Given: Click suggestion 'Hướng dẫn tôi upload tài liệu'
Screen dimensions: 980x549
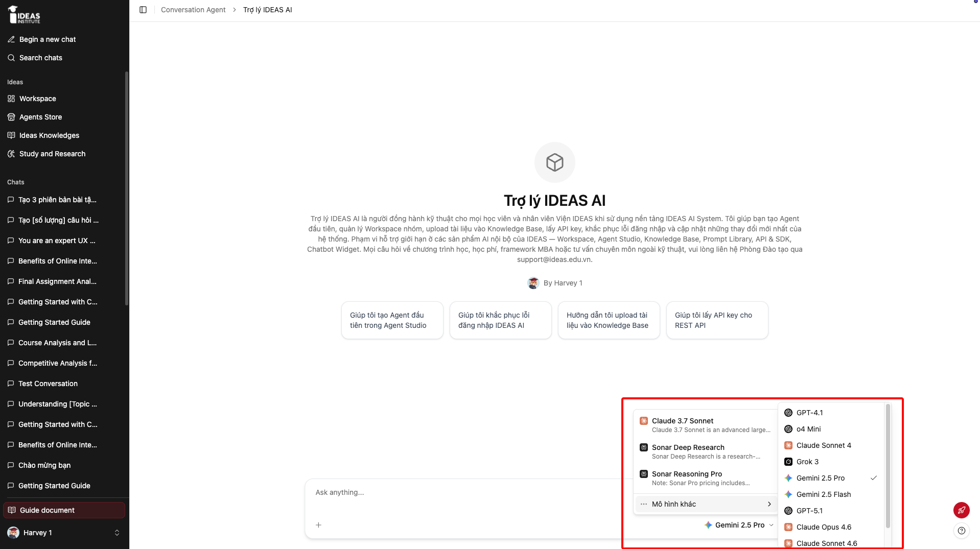Looking at the screenshot, I should click(x=609, y=320).
